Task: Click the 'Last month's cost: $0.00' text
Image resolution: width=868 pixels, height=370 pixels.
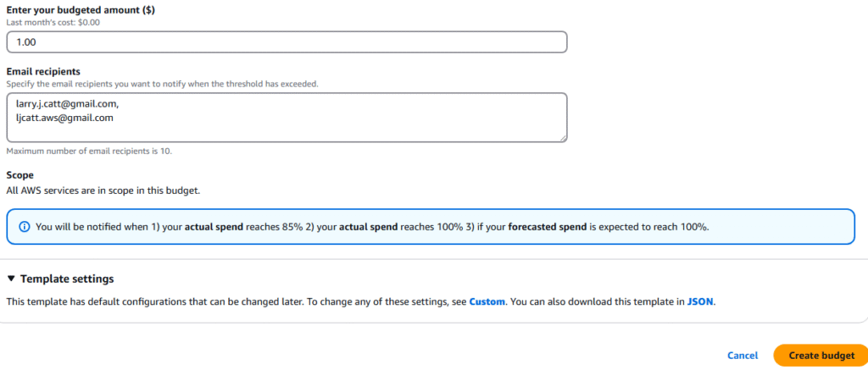Action: click(x=53, y=23)
